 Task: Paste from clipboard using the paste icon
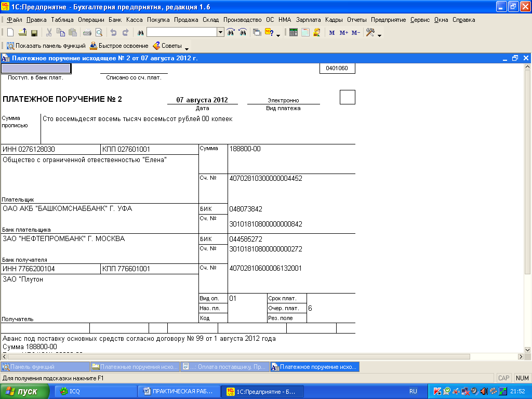73,33
